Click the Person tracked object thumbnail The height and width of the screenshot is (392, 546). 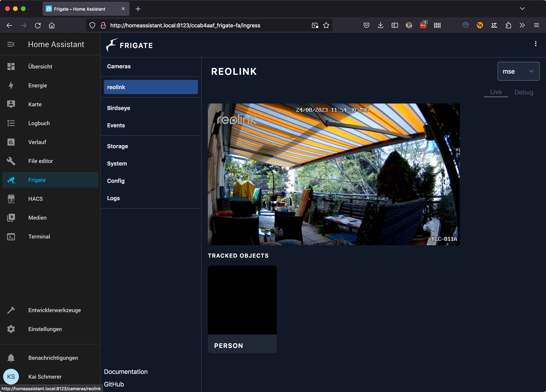[x=242, y=300]
